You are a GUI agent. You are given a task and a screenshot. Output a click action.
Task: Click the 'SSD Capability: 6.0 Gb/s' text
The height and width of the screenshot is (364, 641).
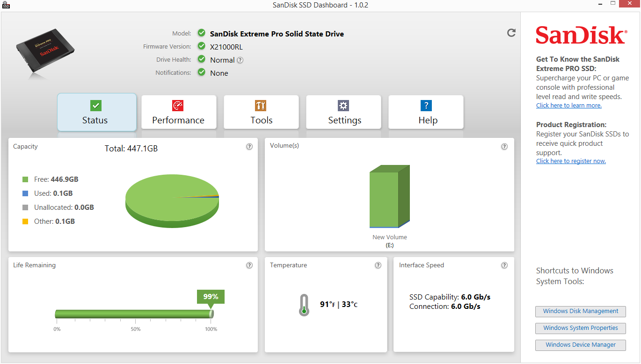(450, 297)
